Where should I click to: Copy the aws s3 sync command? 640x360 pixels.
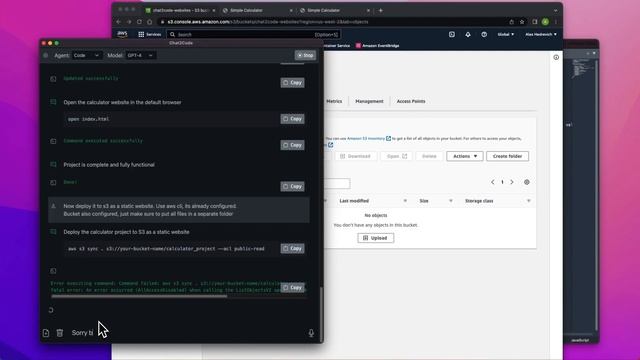click(x=292, y=249)
